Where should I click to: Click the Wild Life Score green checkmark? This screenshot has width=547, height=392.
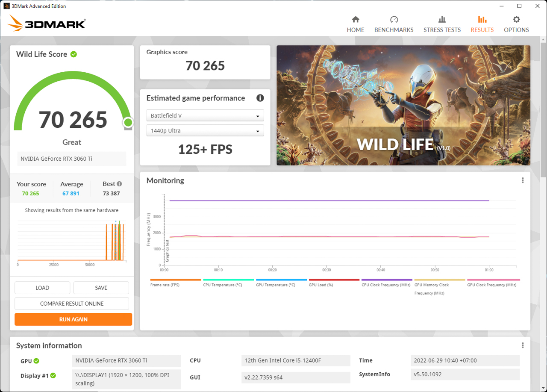click(74, 54)
